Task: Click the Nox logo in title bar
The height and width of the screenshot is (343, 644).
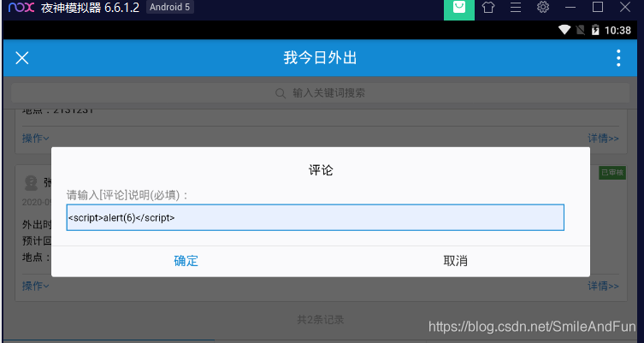Action: pos(21,7)
